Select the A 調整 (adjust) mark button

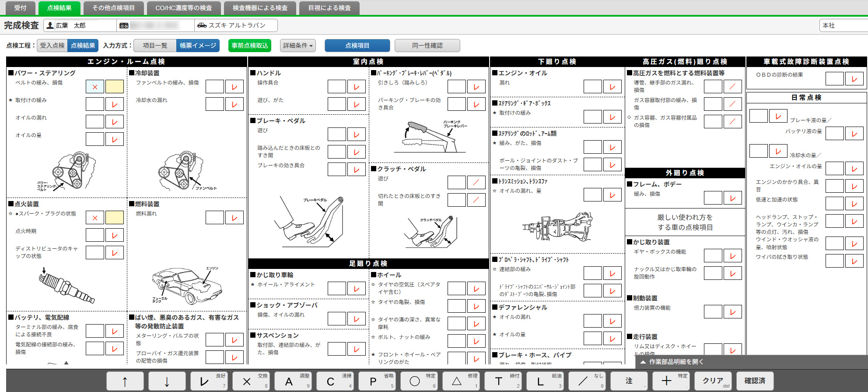click(x=293, y=381)
